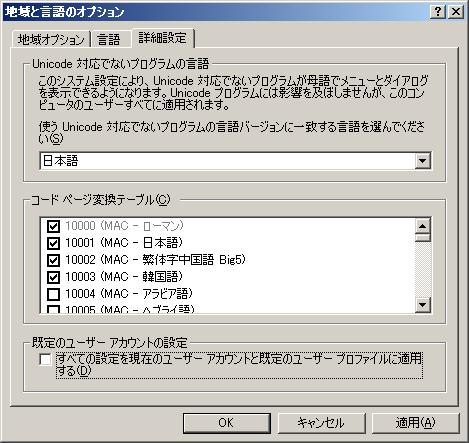Open the 言語 tab
The image size is (469, 443).
pyautogui.click(x=109, y=40)
